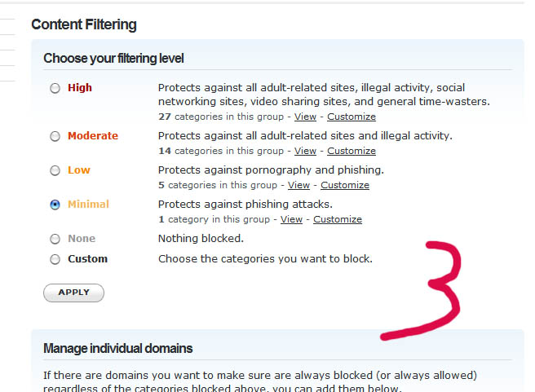Click the red High label text
535x392 pixels.
click(80, 88)
